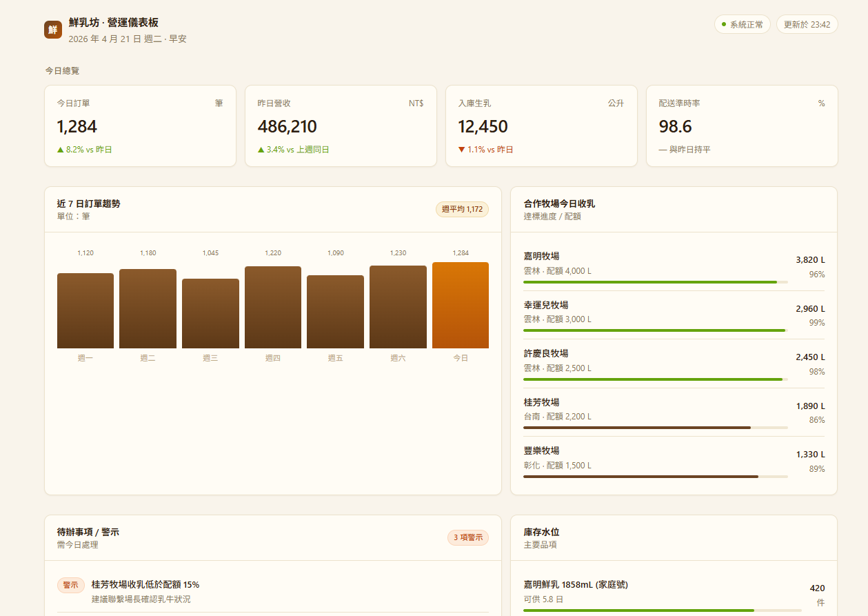Select the 週三 bar in order trend

210,314
